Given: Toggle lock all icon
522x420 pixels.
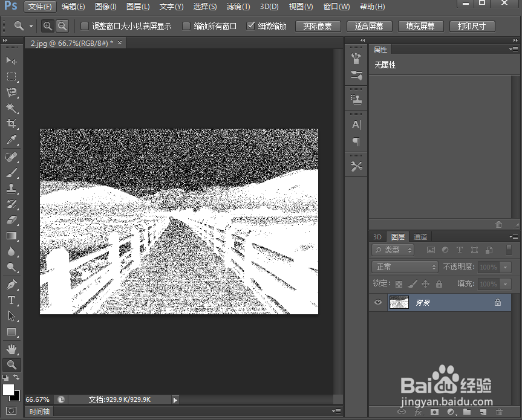Looking at the screenshot, I should pyautogui.click(x=439, y=284).
